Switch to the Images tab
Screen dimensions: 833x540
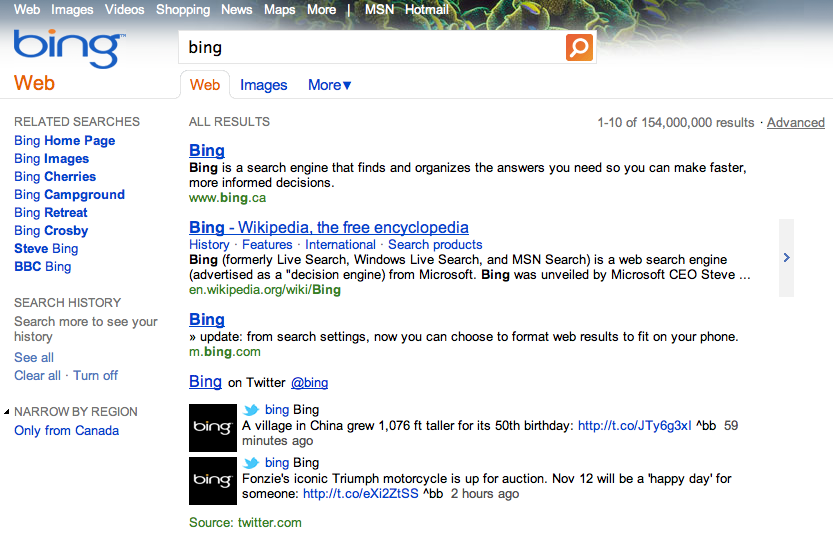(x=264, y=85)
